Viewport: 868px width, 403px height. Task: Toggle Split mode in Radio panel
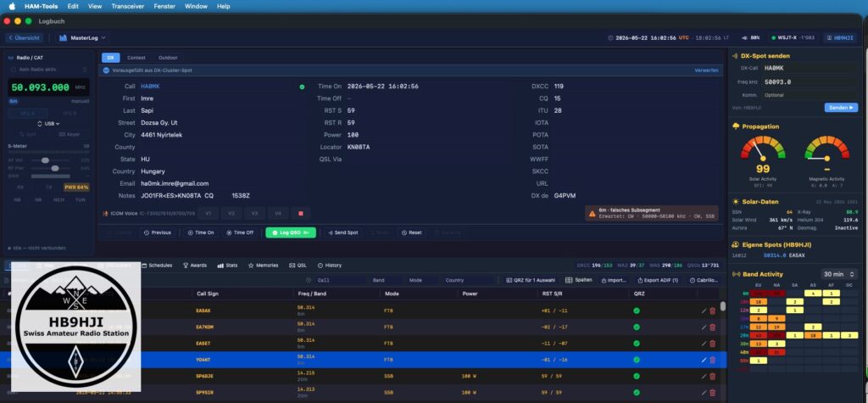[28, 134]
